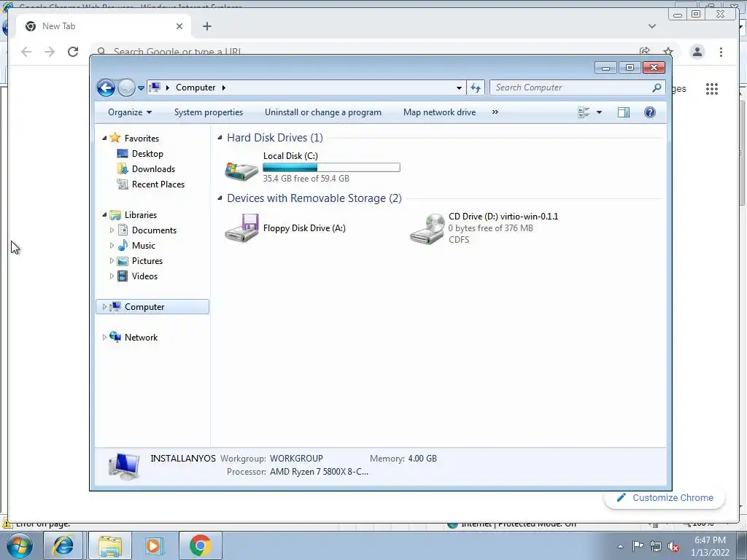
Task: Select the Floppy Disk Drive (A:) icon
Action: point(242,228)
